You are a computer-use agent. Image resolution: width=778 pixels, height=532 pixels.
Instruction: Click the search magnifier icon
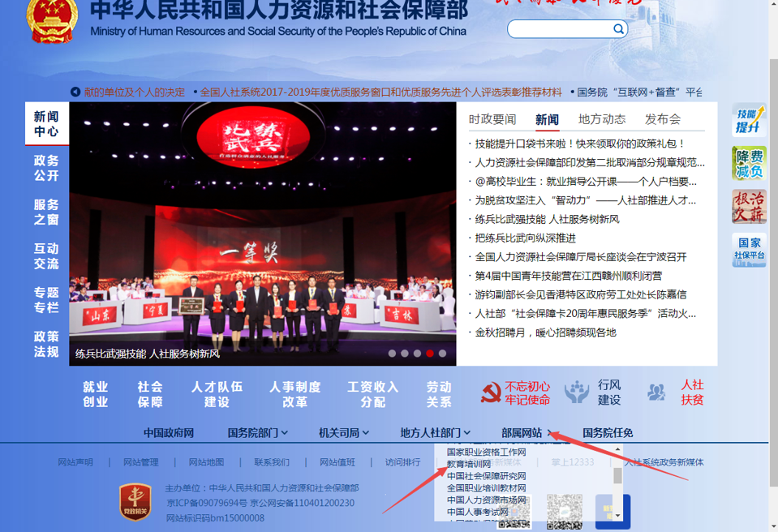point(618,29)
